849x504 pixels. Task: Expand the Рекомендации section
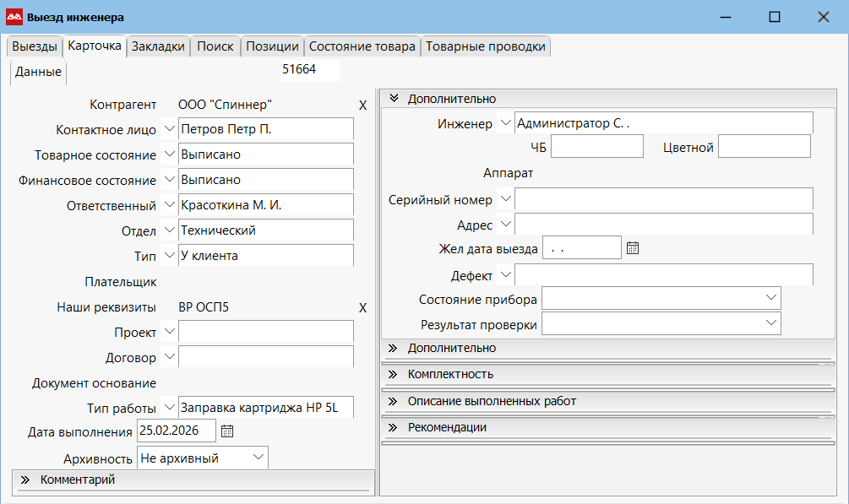point(393,428)
